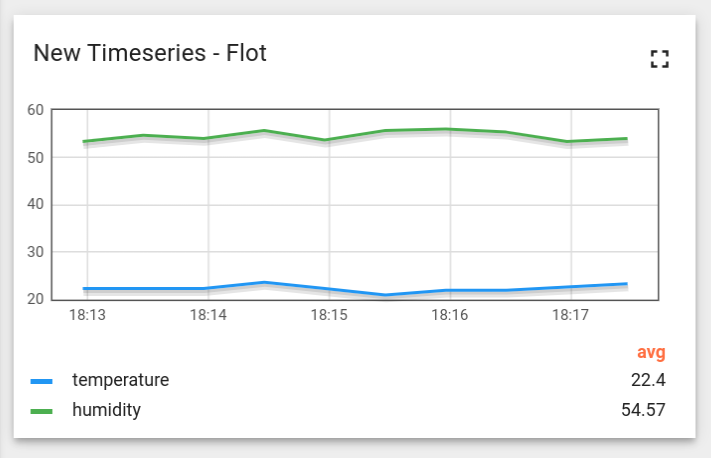
Task: Expand widget to fullscreen
Action: 659,59
